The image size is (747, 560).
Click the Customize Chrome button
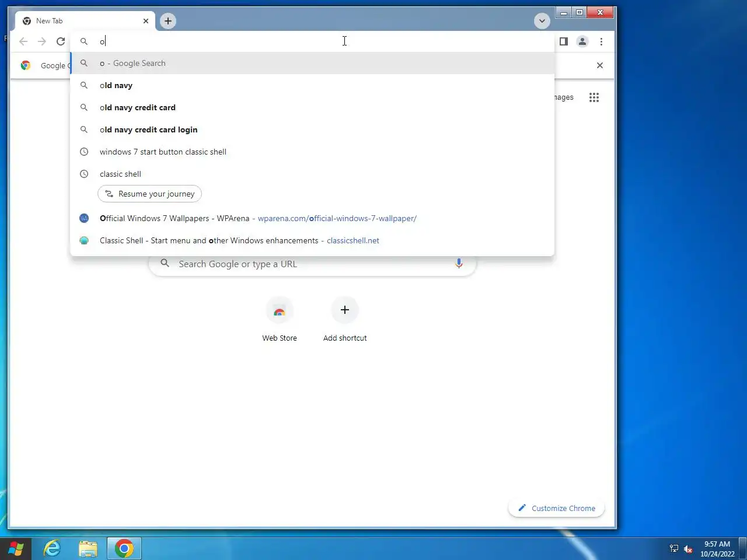tap(557, 508)
